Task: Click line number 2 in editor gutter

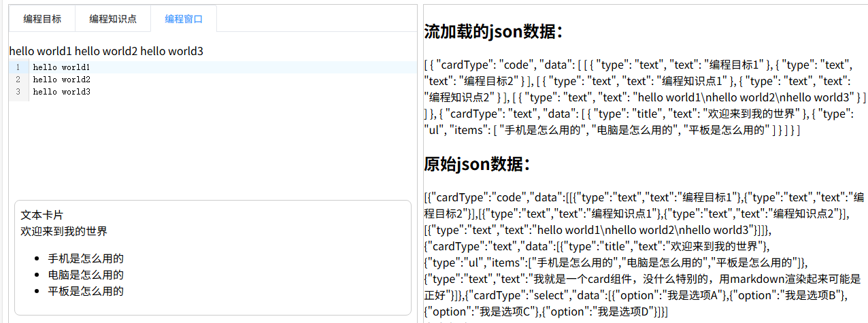Action: [x=18, y=80]
